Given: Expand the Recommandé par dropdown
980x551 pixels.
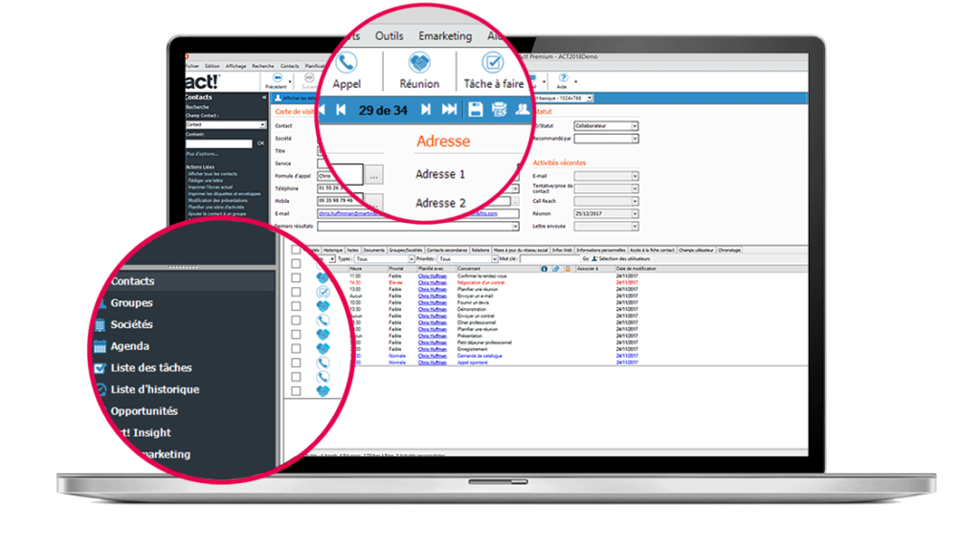Looking at the screenshot, I should [606, 138].
